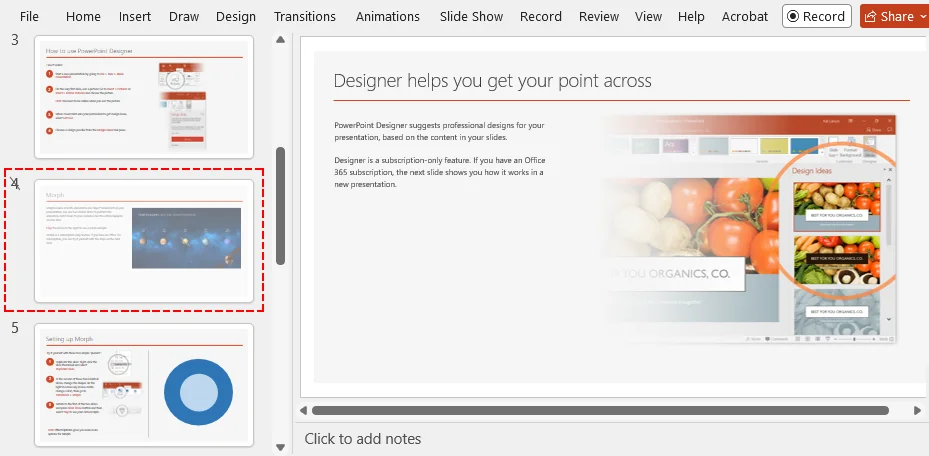Click the slide area scroll left arrow
This screenshot has width=929, height=456.
(x=303, y=410)
